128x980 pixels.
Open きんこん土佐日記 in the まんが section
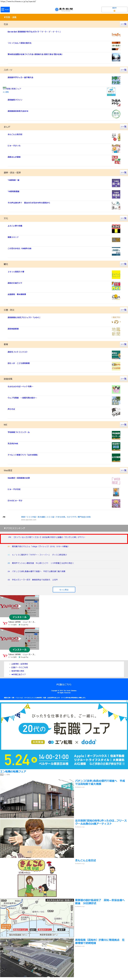point(15,134)
